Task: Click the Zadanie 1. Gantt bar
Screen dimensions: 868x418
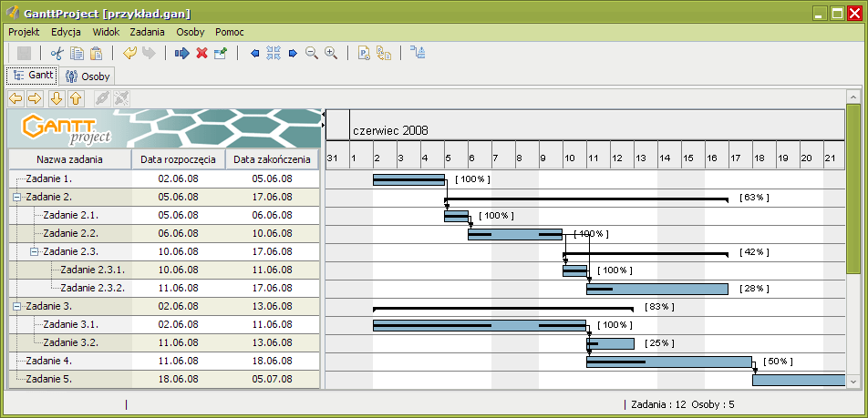Action: 408,179
